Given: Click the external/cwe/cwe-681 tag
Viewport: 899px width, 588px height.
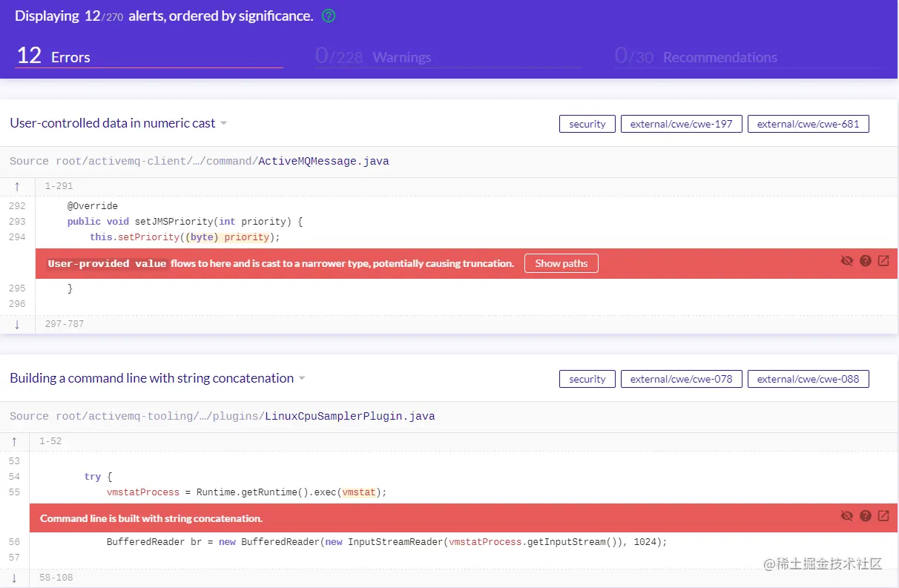Looking at the screenshot, I should (809, 124).
